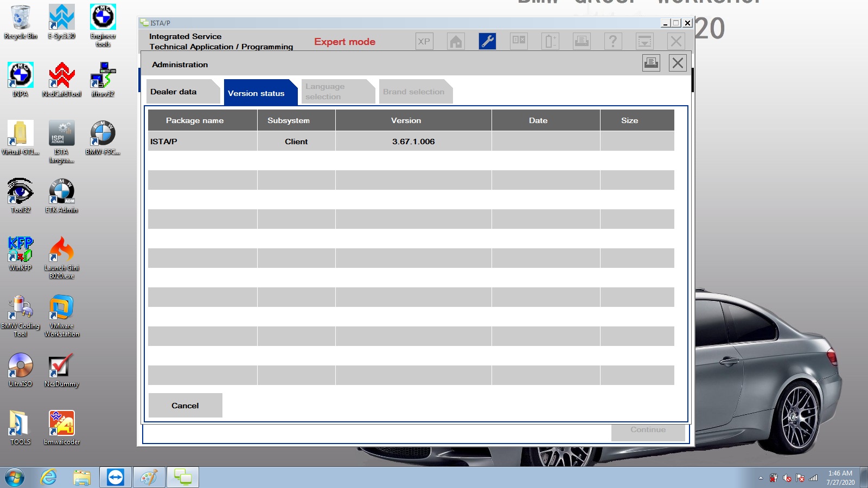Open the Launch Gini B020.exe shortcut

[61, 258]
